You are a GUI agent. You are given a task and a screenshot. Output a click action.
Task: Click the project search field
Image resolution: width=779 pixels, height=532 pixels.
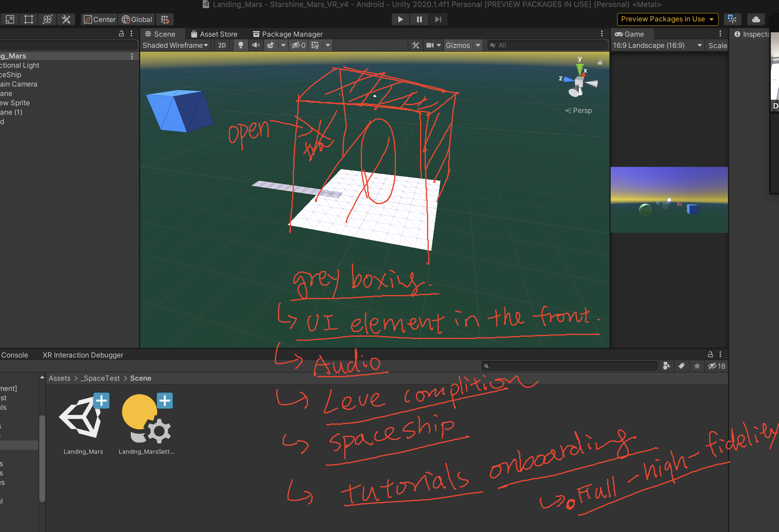pos(570,366)
